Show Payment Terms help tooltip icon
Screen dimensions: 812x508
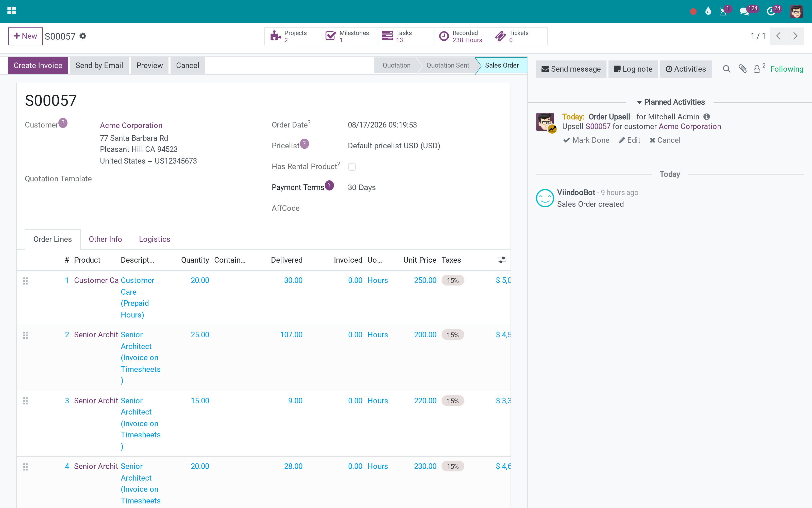tap(330, 185)
